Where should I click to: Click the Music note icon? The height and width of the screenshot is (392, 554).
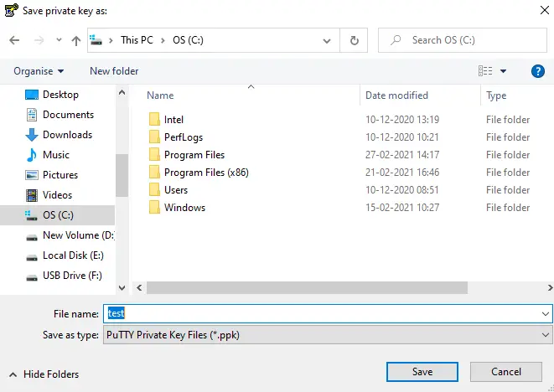pyautogui.click(x=32, y=155)
